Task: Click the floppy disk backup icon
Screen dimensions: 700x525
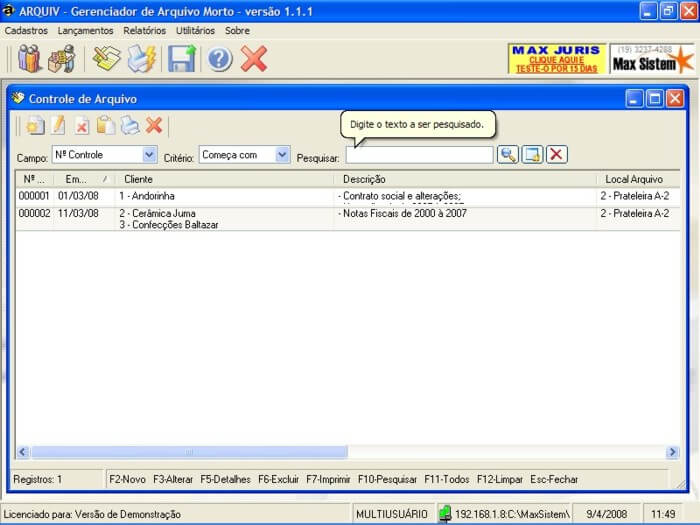Action: click(x=181, y=58)
